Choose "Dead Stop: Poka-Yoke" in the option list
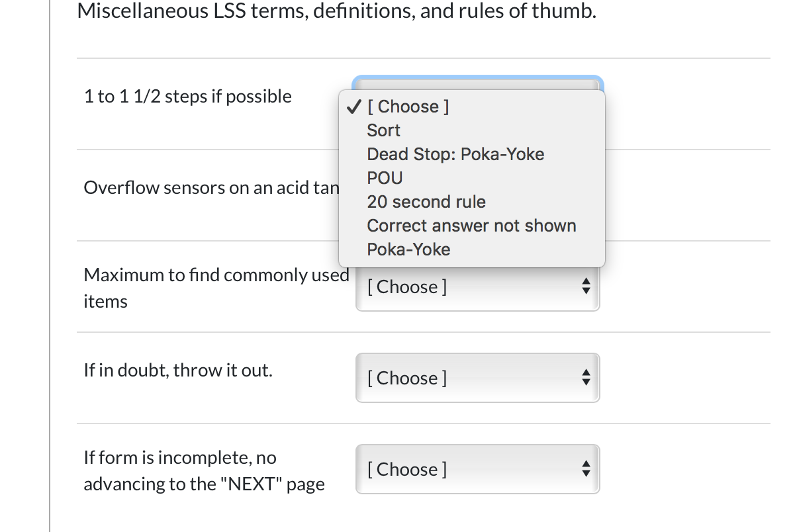 tap(455, 154)
